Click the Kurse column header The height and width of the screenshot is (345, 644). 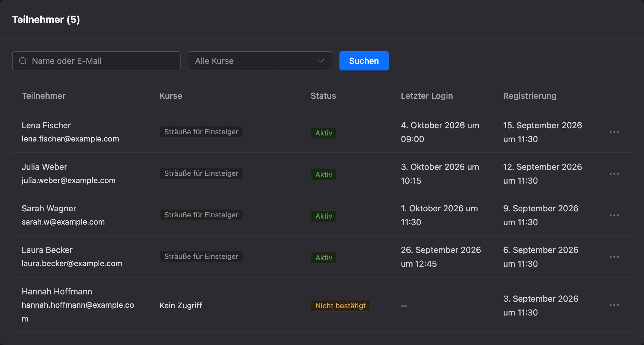pyautogui.click(x=171, y=96)
